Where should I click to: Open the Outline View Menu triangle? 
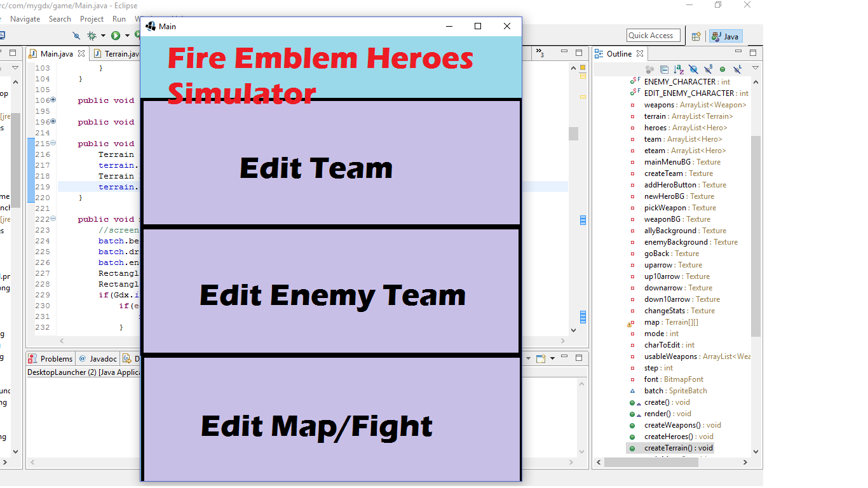(x=756, y=68)
